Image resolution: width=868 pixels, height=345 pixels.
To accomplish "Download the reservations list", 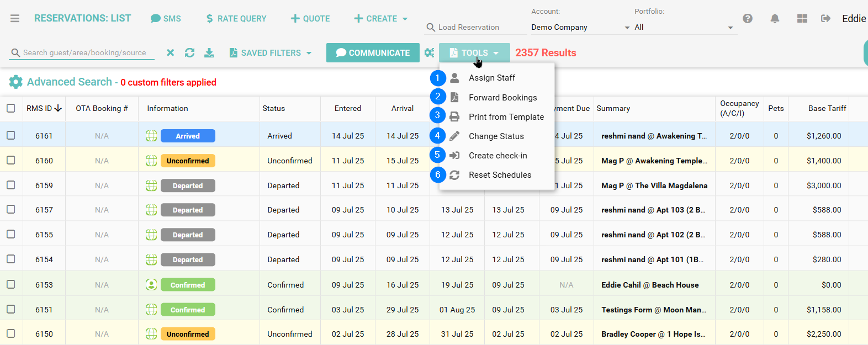I will (209, 53).
